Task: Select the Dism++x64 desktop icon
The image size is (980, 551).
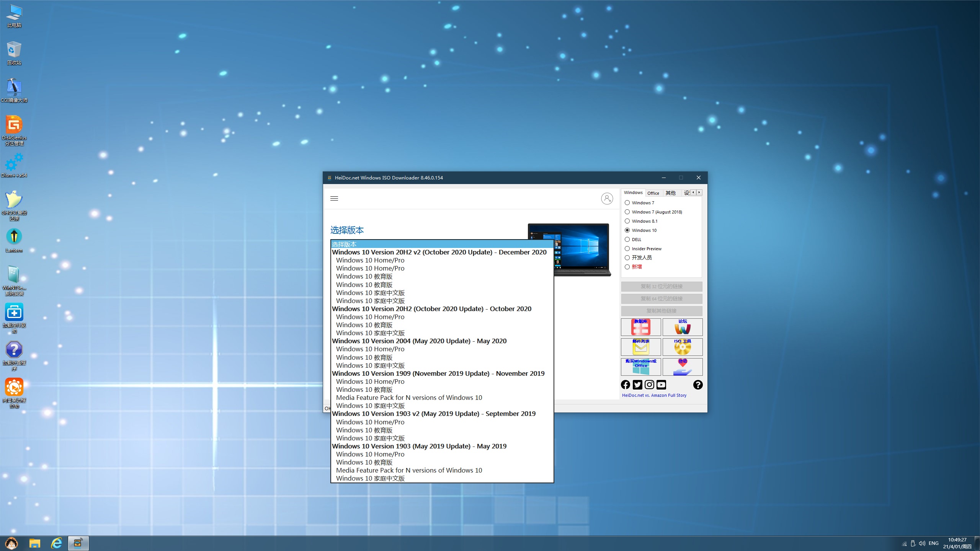Action: tap(14, 166)
